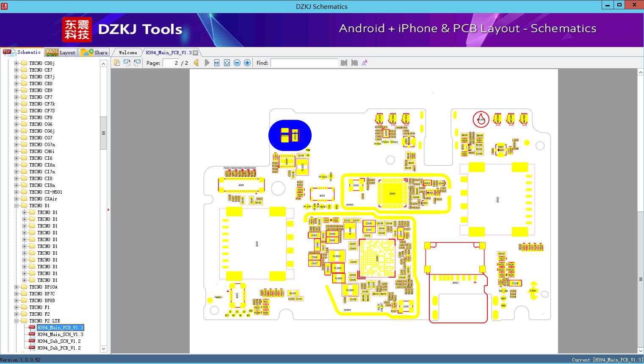Viewport: 644px width, 364px height.
Task: Click the blue highlighted component on the PCB
Action: [290, 136]
